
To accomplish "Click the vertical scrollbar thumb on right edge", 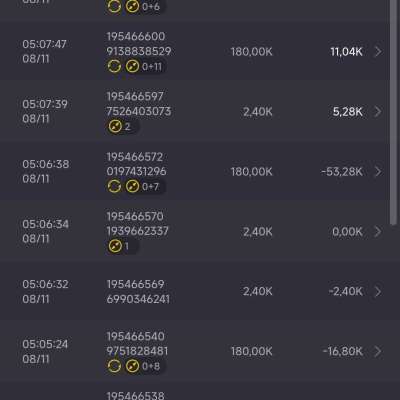I will click(x=394, y=113).
